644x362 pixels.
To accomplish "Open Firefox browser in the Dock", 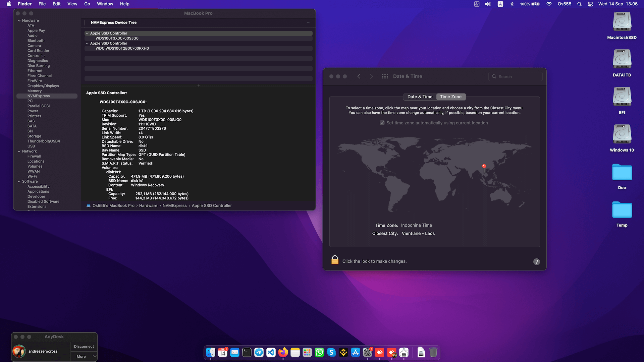I will pyautogui.click(x=283, y=352).
